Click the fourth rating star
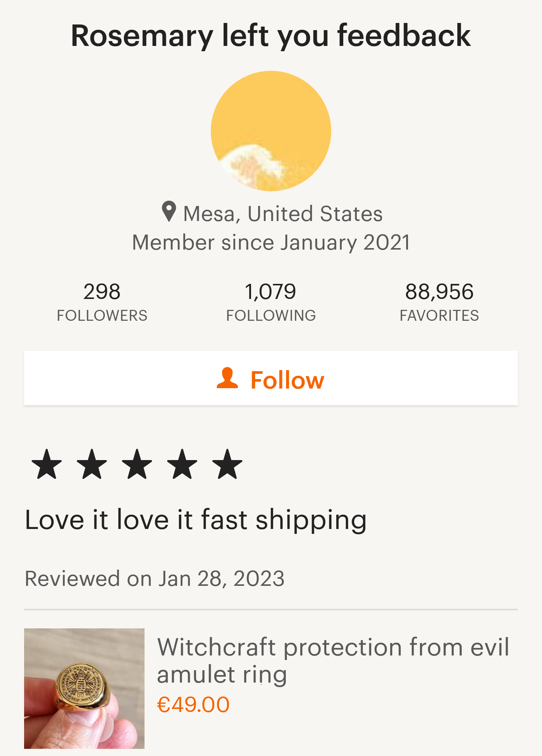542x756 pixels. click(x=183, y=464)
